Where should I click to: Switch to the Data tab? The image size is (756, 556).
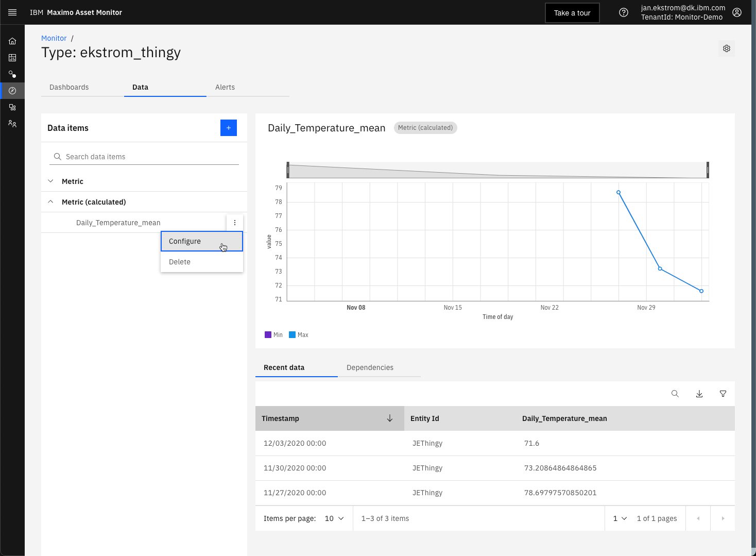(165, 87)
